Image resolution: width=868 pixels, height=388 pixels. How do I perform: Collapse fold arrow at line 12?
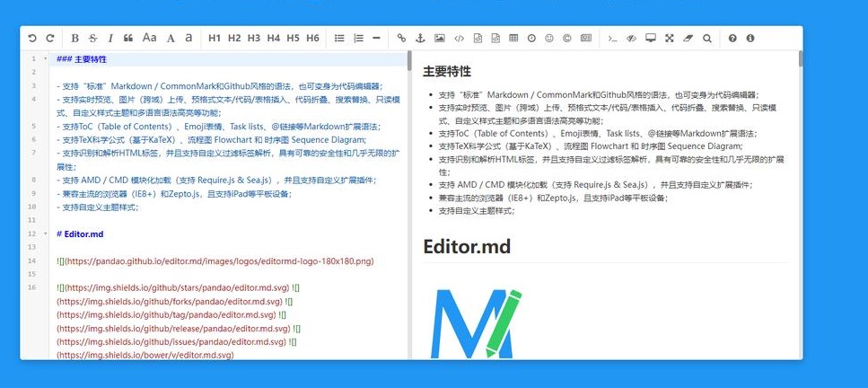pos(46,234)
